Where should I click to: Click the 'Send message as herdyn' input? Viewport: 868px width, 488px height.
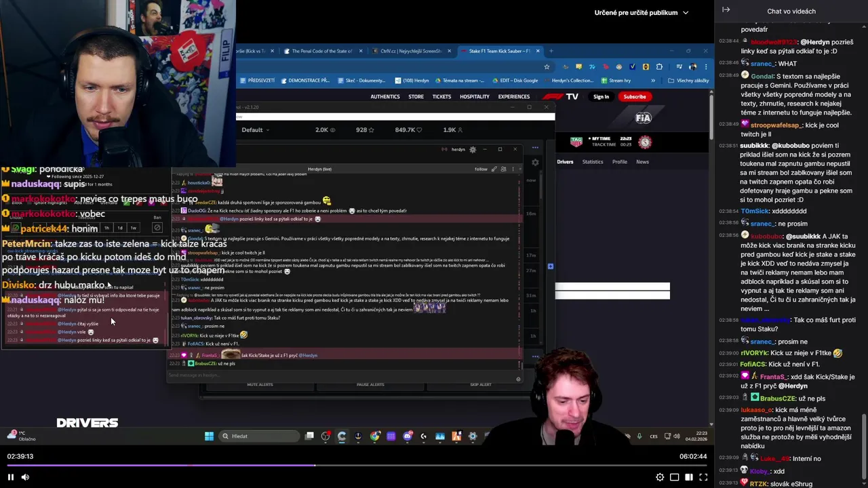[339, 375]
